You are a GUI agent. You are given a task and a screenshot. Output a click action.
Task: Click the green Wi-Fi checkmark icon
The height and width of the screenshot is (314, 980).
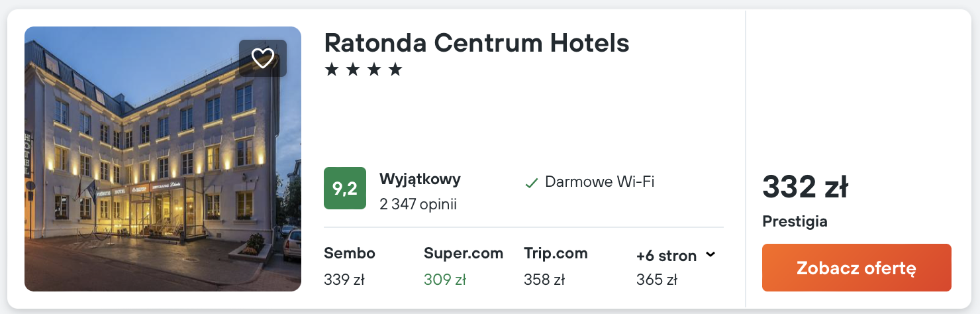(x=531, y=183)
